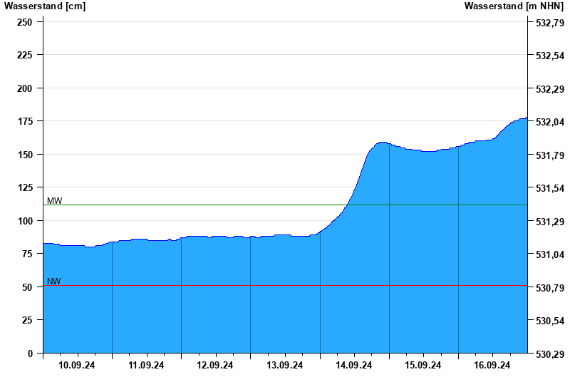Click the 175 value on left axis
The image size is (570, 392).
pyautogui.click(x=25, y=121)
